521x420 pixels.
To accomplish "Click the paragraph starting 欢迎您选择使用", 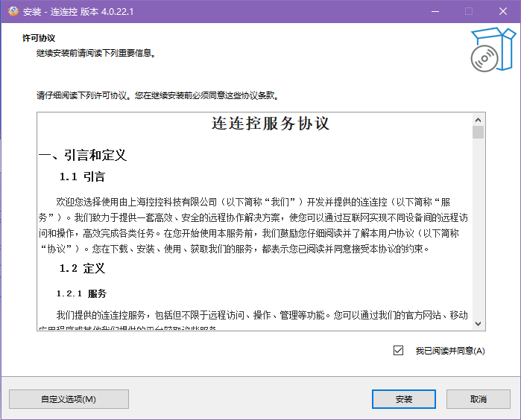I will tap(253, 226).
